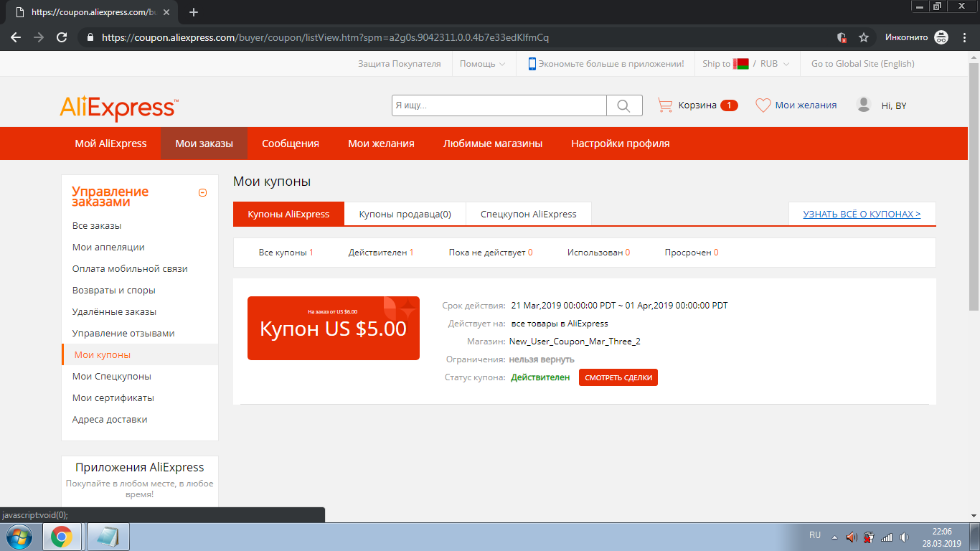Click the AliExpress logo
This screenshot has height=551, width=980.
[x=119, y=108]
